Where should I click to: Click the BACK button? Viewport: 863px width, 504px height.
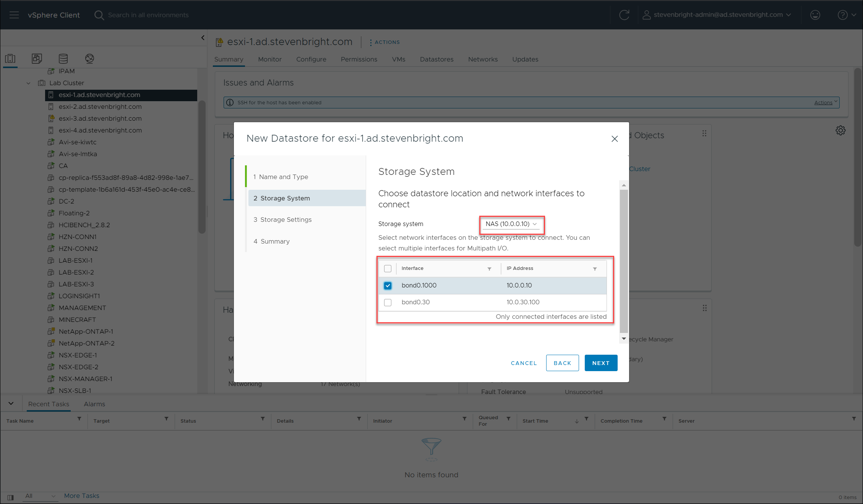pyautogui.click(x=562, y=363)
